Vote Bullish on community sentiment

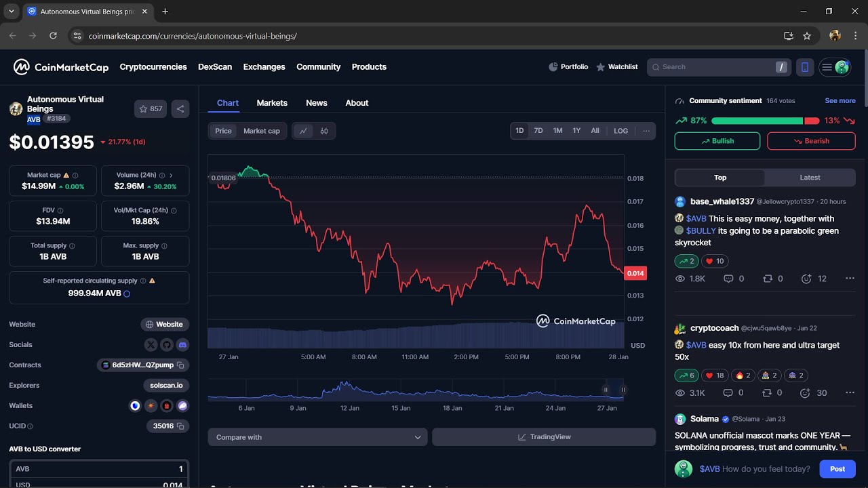click(717, 141)
